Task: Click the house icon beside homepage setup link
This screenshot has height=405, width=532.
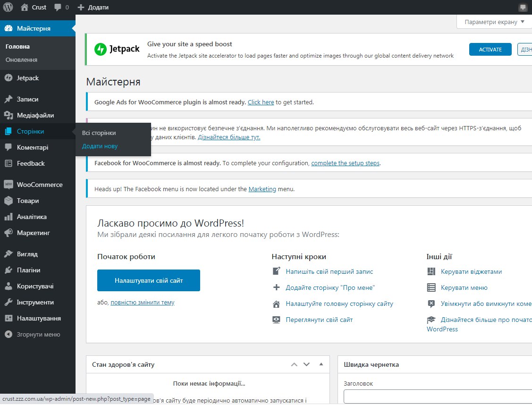Action: [x=277, y=304]
